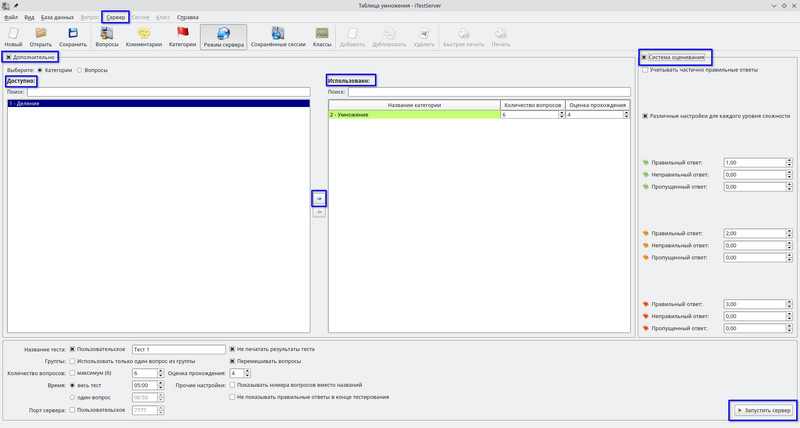Click the right arrow add-category button
The height and width of the screenshot is (428, 800).
click(x=320, y=198)
